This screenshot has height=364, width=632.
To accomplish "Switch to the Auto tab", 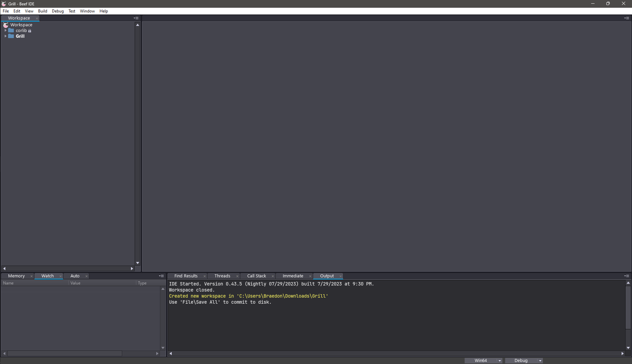I will click(x=75, y=276).
